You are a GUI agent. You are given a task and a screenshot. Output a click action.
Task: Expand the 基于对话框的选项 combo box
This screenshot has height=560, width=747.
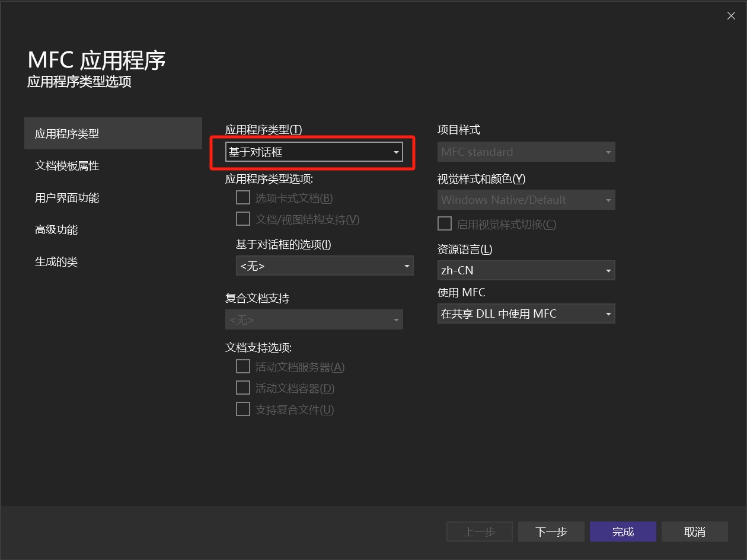[x=324, y=267]
